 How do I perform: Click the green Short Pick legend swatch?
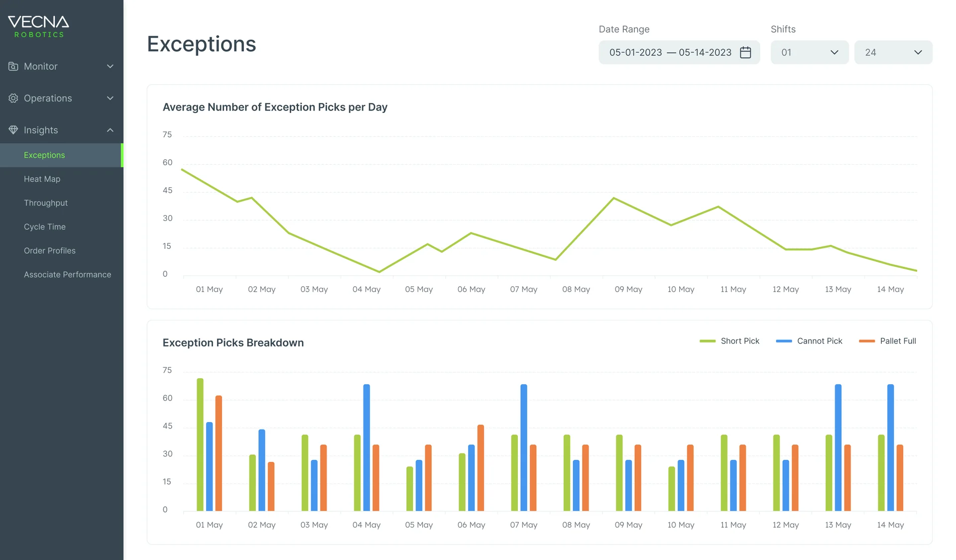click(707, 341)
